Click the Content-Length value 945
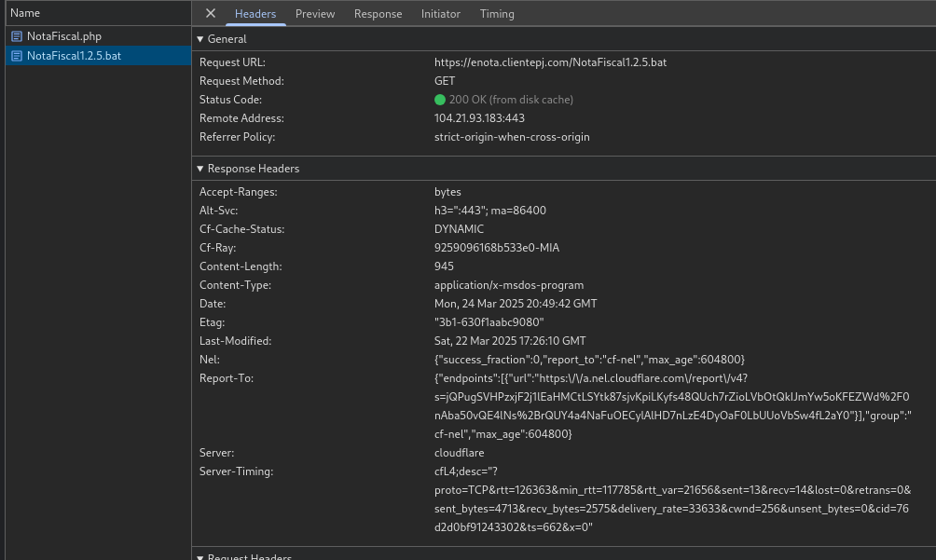The image size is (936, 560). [x=444, y=266]
